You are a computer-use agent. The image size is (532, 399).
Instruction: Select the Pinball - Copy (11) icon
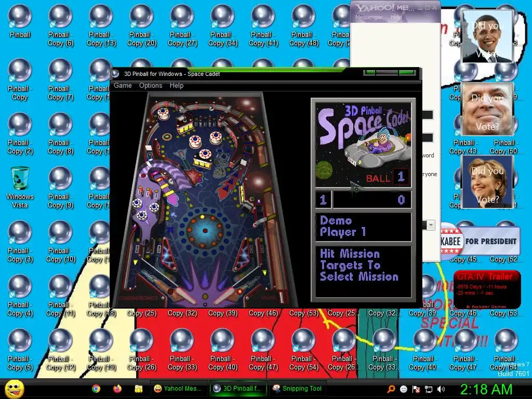(x=60, y=296)
